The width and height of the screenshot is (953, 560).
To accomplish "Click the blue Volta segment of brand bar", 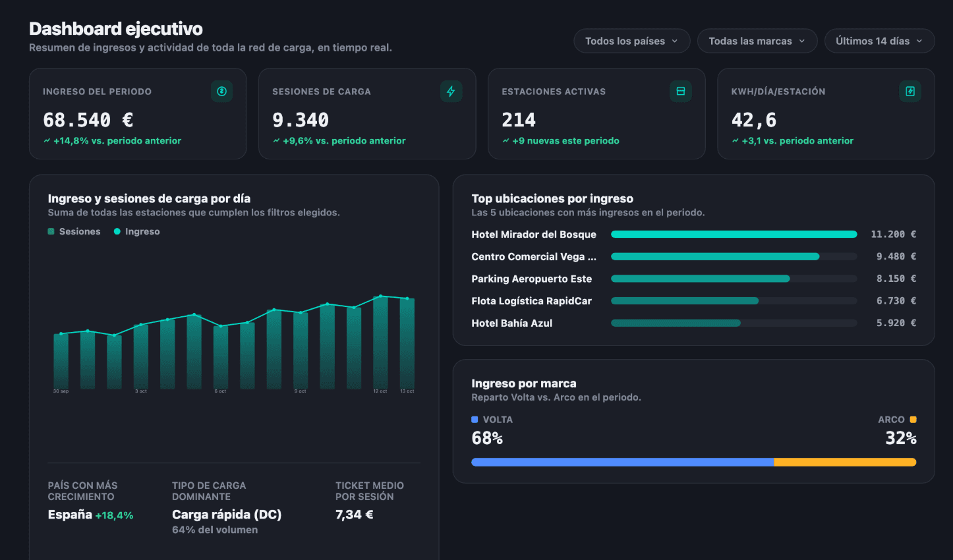I will click(622, 462).
